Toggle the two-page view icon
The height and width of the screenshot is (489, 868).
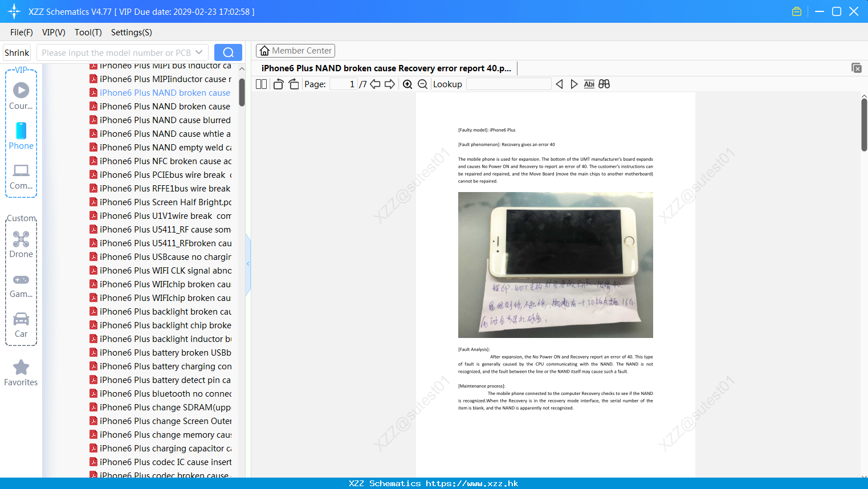pyautogui.click(x=261, y=84)
